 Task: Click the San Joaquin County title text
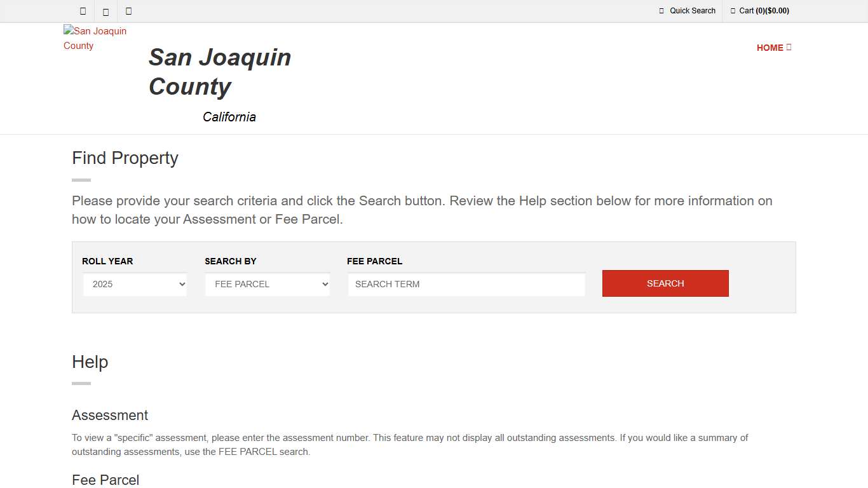(219, 72)
